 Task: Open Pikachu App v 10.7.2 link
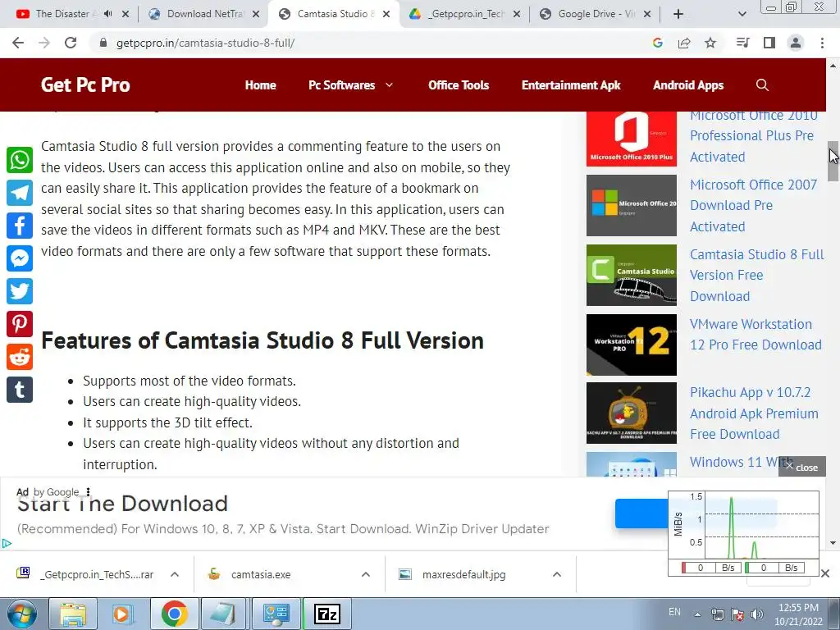755,413
